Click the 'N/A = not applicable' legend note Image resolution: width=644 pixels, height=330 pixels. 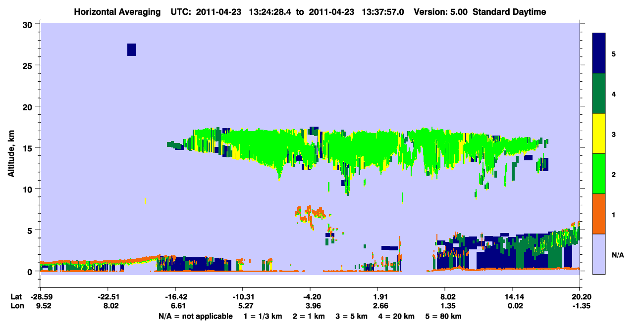click(195, 317)
